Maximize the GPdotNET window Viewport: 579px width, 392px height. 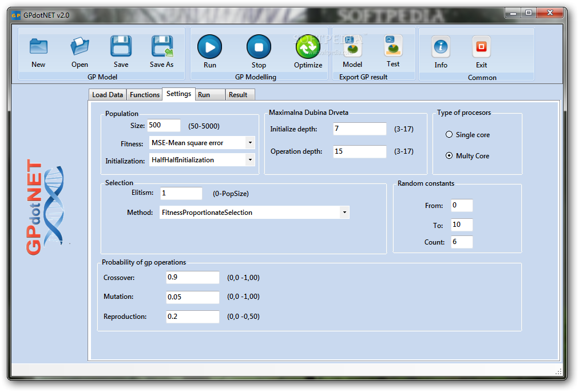pos(529,13)
